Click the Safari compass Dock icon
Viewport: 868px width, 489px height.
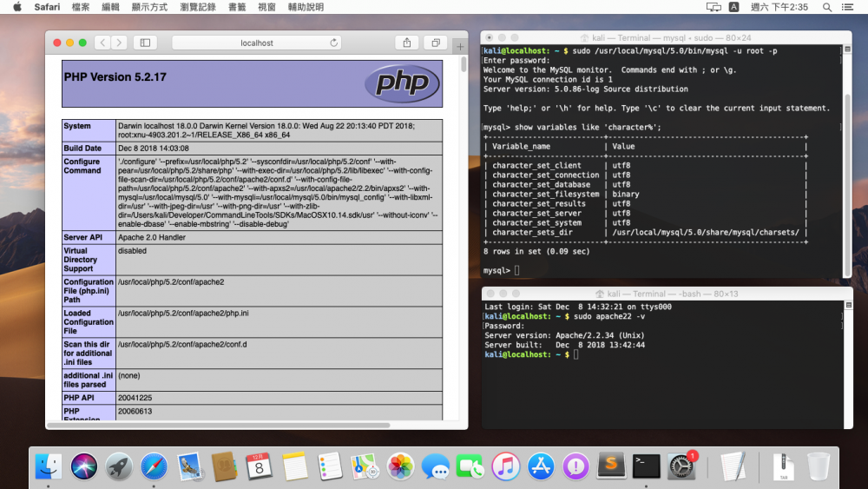coord(154,466)
